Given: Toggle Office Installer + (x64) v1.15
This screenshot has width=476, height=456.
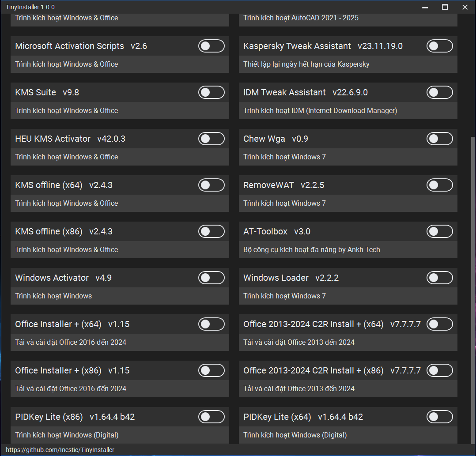Looking at the screenshot, I should point(211,324).
